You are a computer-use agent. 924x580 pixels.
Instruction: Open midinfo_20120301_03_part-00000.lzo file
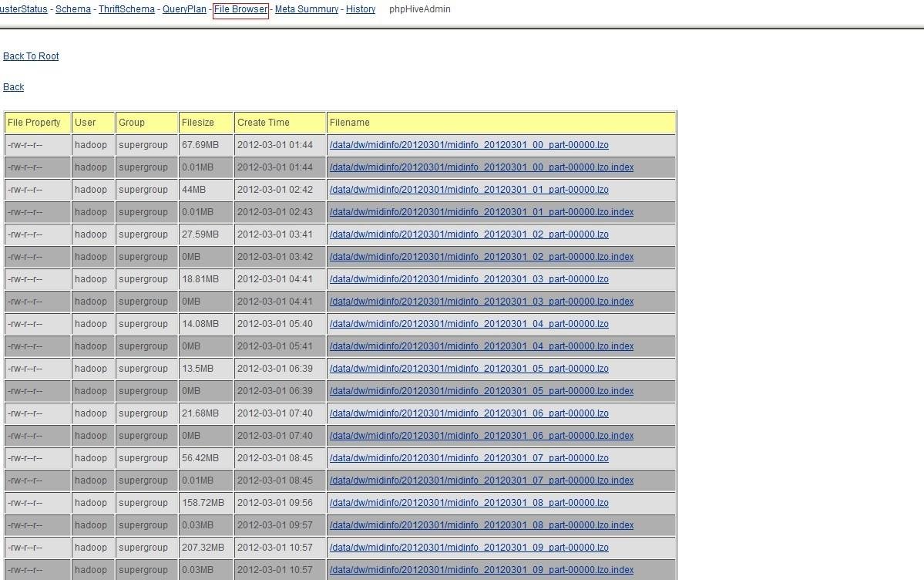coord(468,278)
